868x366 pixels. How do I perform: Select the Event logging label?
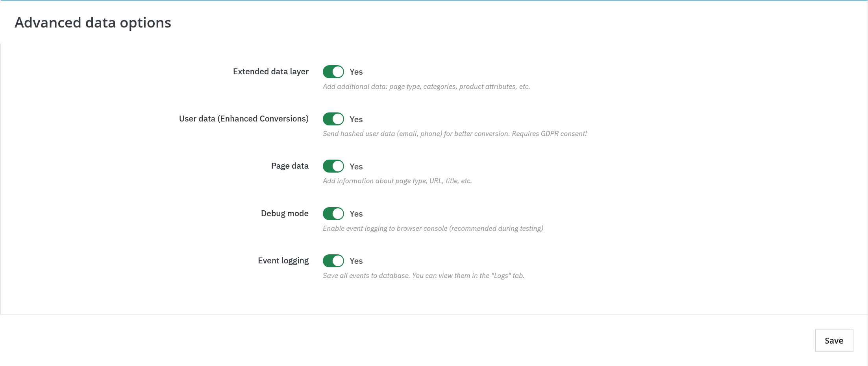point(283,260)
